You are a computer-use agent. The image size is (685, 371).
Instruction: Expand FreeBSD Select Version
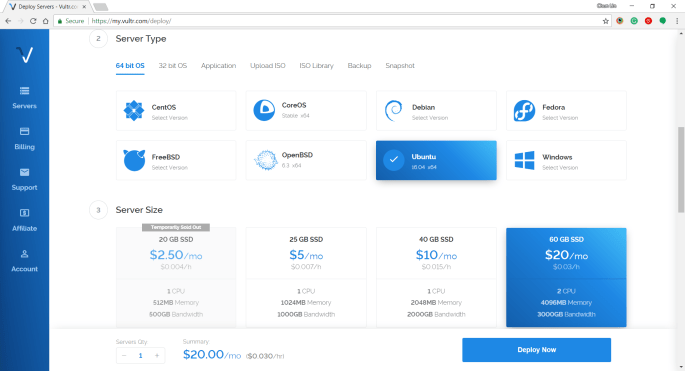pyautogui.click(x=170, y=168)
